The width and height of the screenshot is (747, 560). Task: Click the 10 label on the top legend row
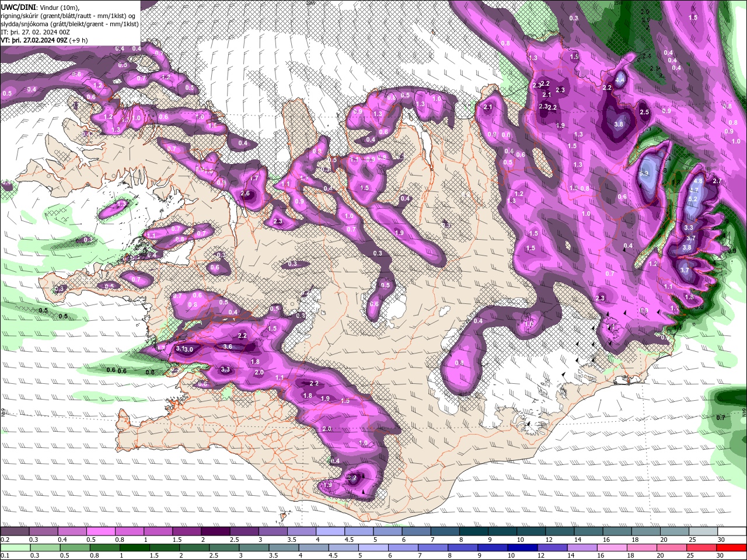pyautogui.click(x=520, y=540)
